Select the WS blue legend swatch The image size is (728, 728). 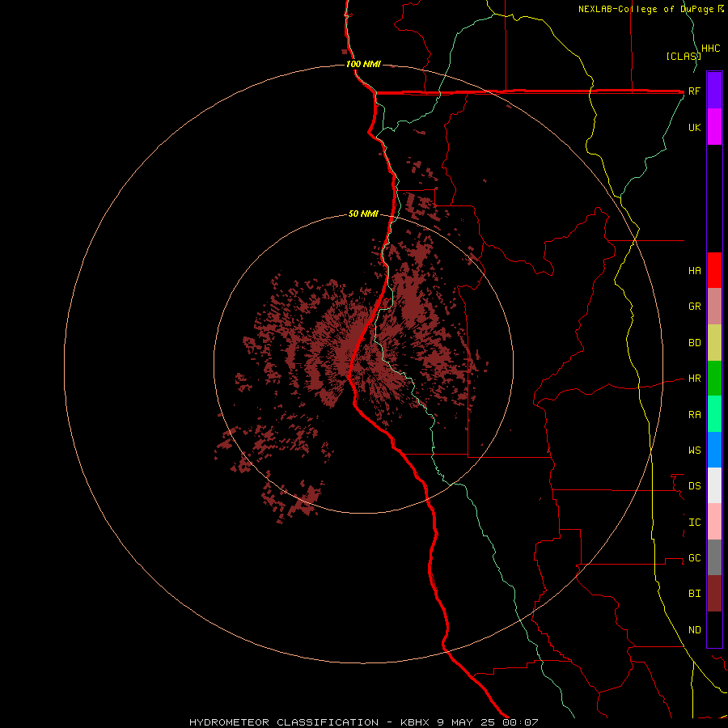pyautogui.click(x=714, y=450)
